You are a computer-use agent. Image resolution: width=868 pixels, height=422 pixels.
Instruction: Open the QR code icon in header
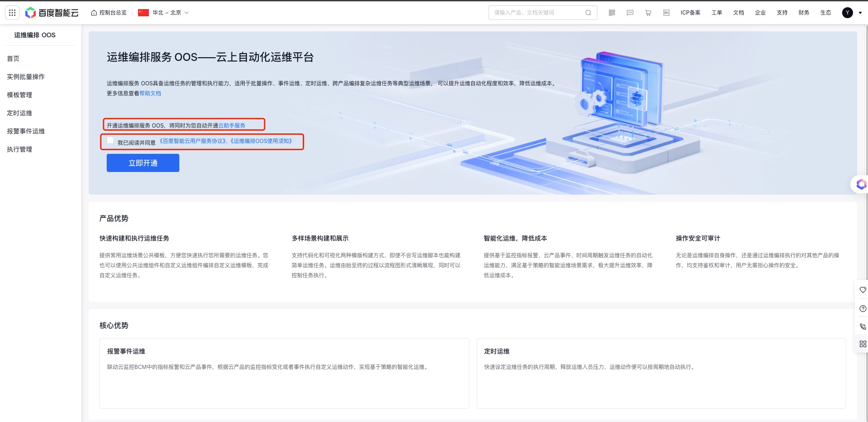612,13
